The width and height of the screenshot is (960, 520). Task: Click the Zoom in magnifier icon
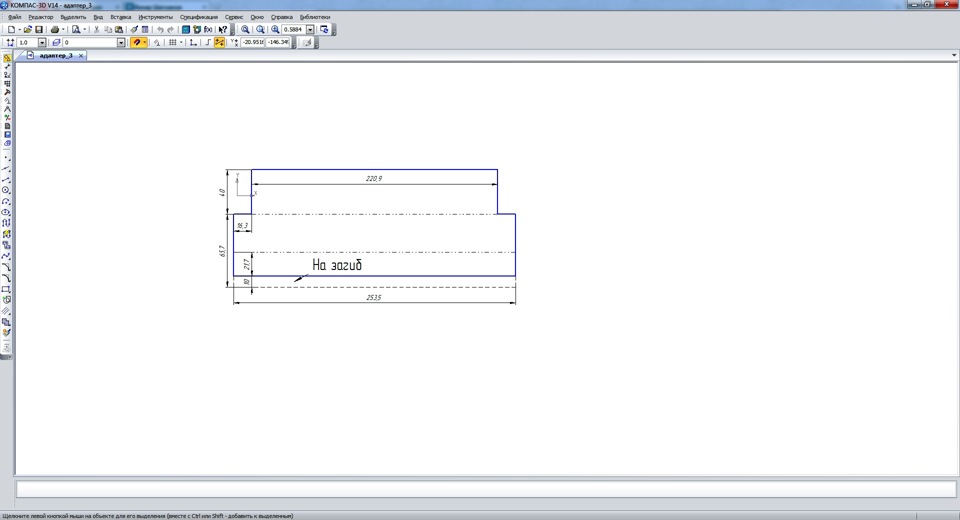(275, 29)
